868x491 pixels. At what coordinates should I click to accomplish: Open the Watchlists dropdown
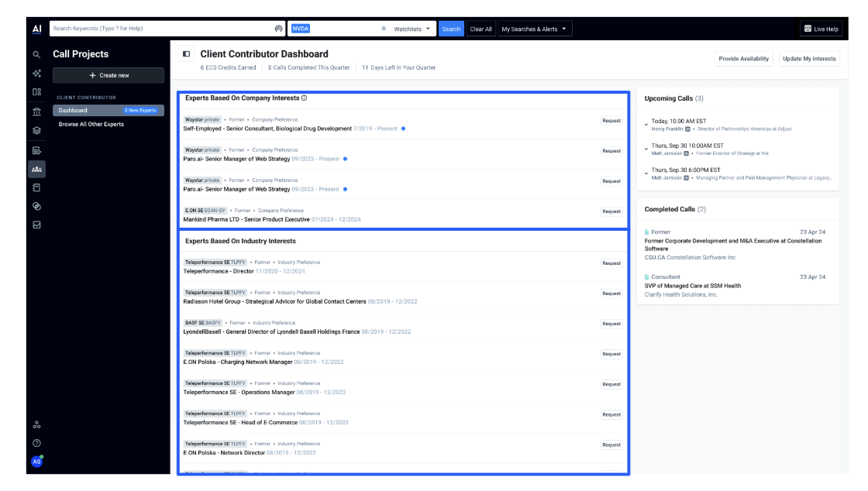(x=412, y=29)
